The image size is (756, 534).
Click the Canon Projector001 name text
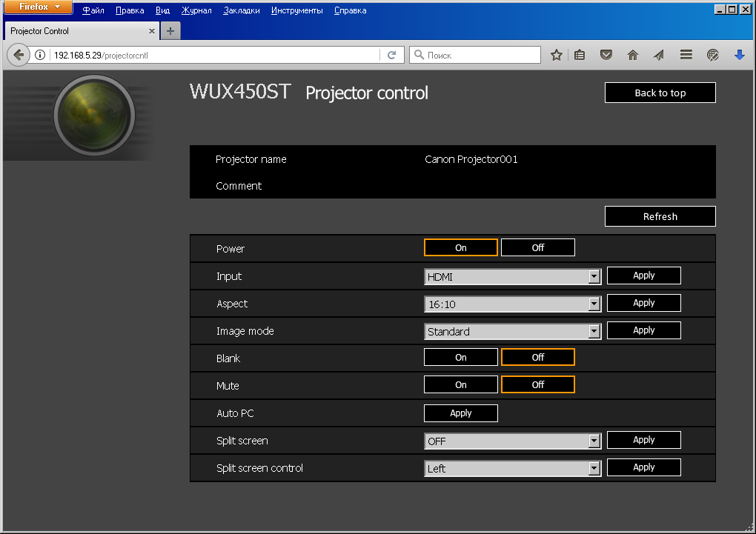click(x=471, y=159)
